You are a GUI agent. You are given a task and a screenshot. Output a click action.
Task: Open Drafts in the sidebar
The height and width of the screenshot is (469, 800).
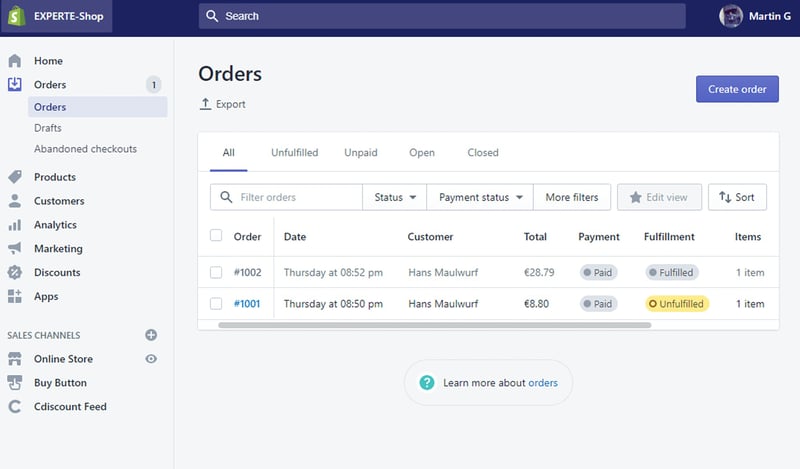[x=48, y=128]
